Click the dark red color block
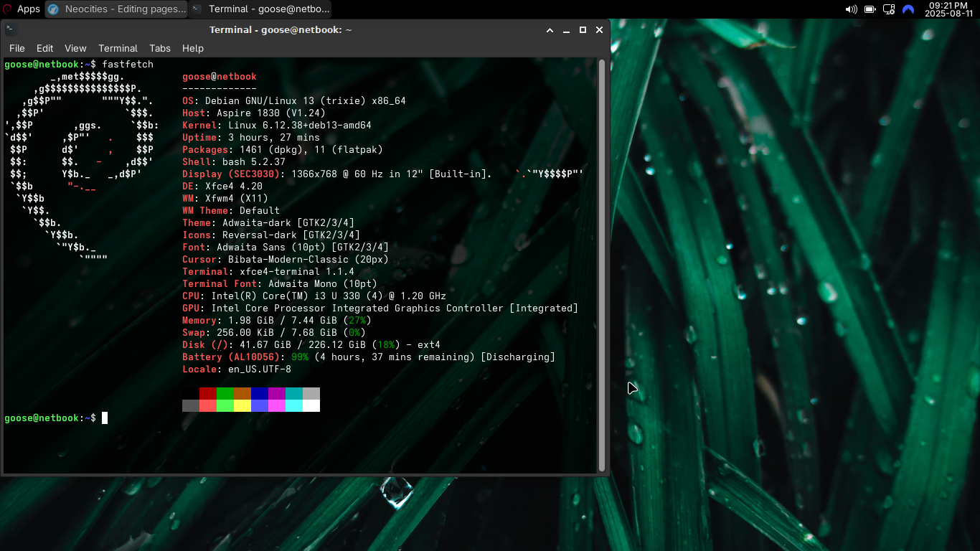The image size is (980, 551). [208, 393]
